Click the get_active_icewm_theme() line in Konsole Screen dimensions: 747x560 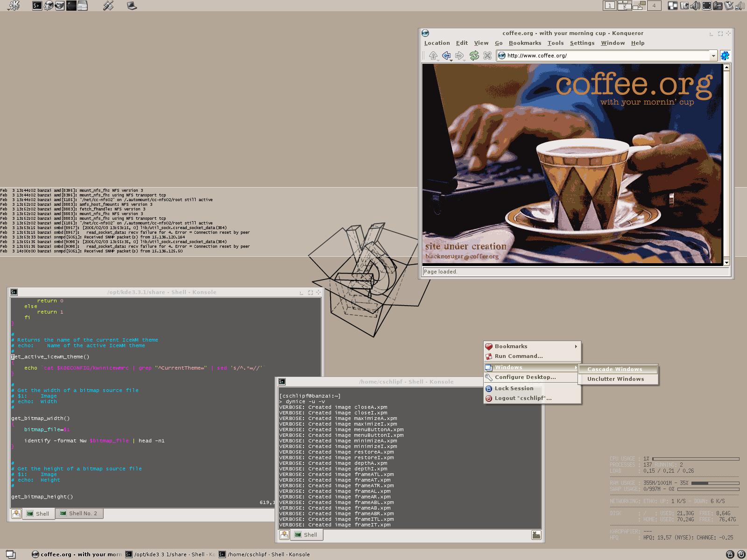tap(50, 357)
